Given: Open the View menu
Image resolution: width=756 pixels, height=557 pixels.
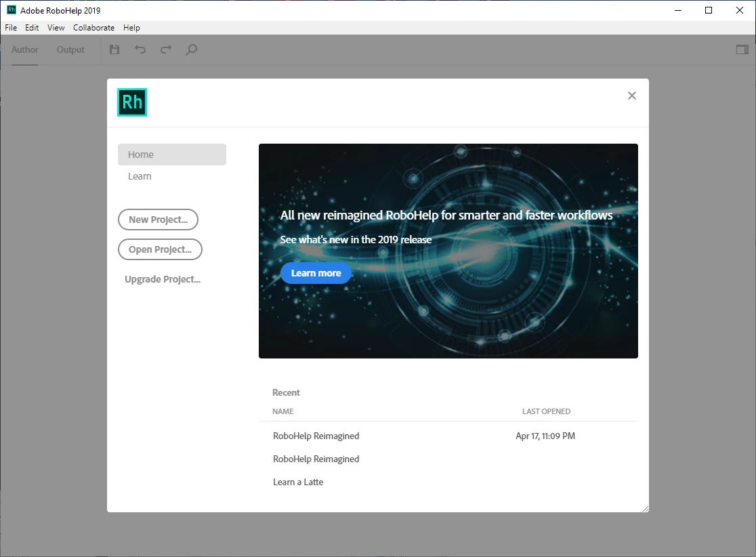Looking at the screenshot, I should (56, 28).
